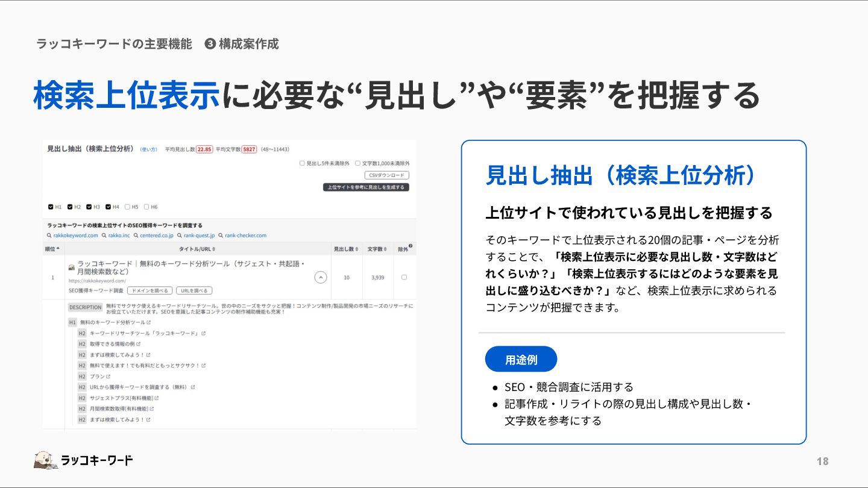Click magnifier icon beside rakko.inc

click(104, 236)
